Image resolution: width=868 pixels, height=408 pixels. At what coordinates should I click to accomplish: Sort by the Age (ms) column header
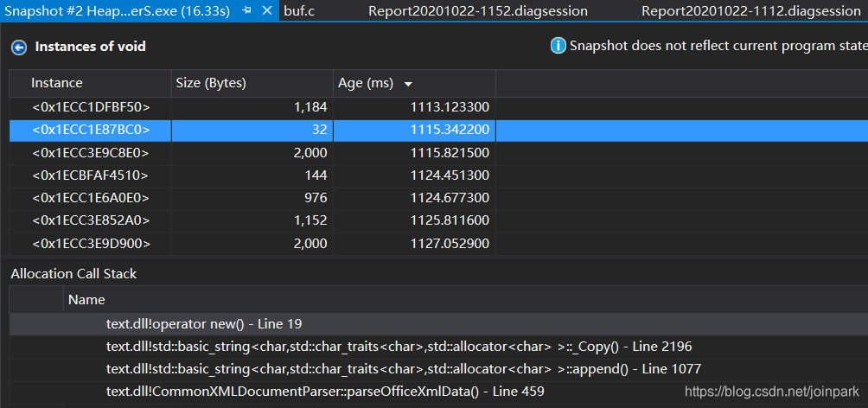(414, 83)
